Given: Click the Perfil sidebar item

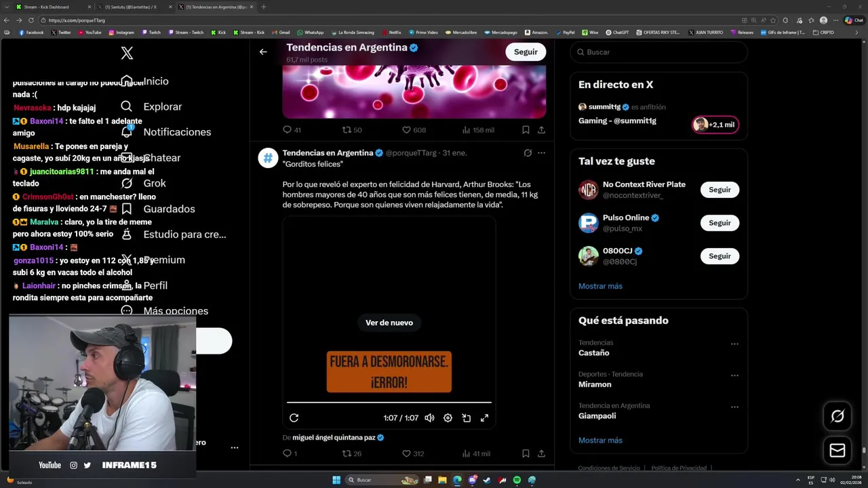Looking at the screenshot, I should point(144,285).
